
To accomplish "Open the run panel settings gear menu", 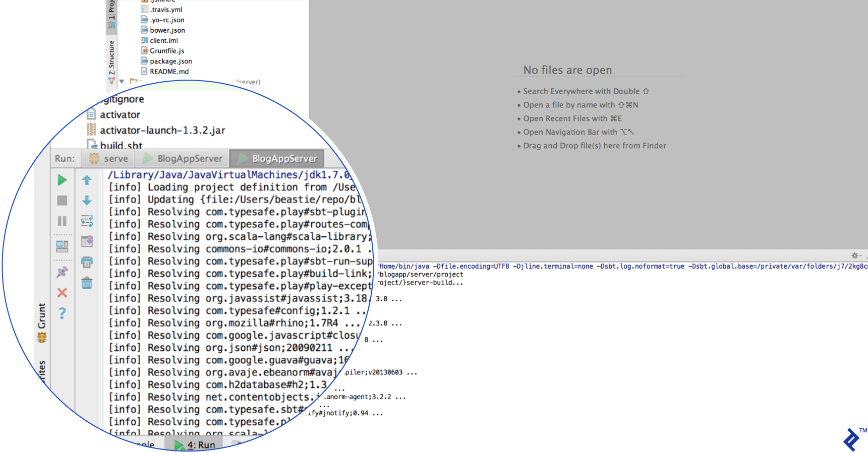I will click(x=855, y=255).
